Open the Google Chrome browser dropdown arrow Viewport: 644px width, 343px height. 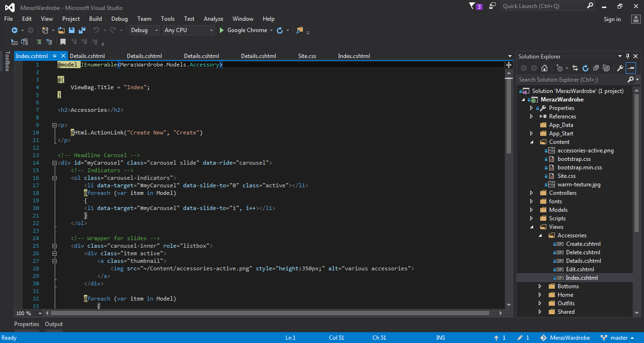[271, 30]
